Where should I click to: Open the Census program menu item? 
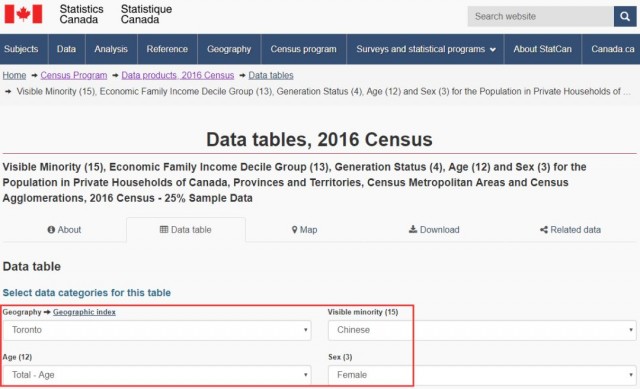[303, 49]
